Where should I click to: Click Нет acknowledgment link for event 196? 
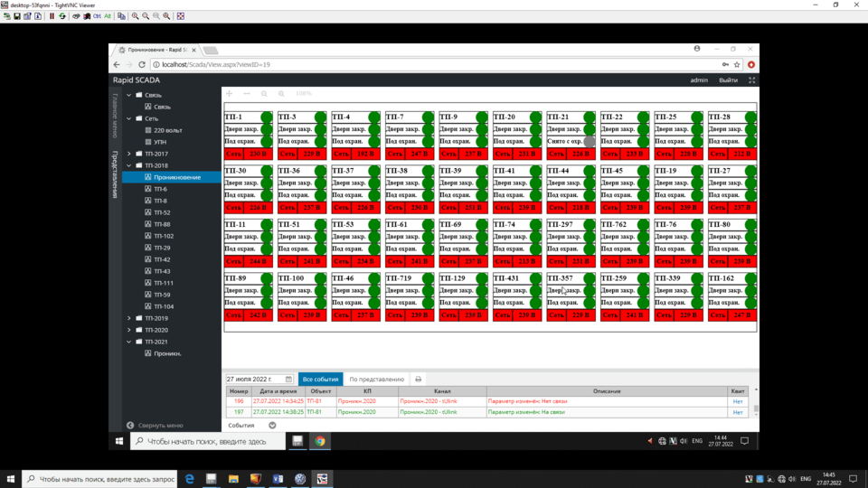click(738, 401)
